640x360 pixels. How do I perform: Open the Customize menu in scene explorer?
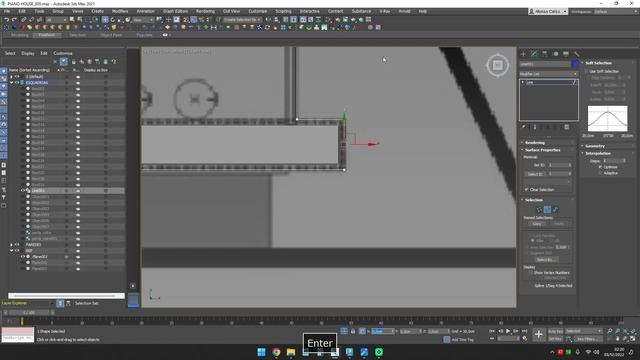(63, 53)
